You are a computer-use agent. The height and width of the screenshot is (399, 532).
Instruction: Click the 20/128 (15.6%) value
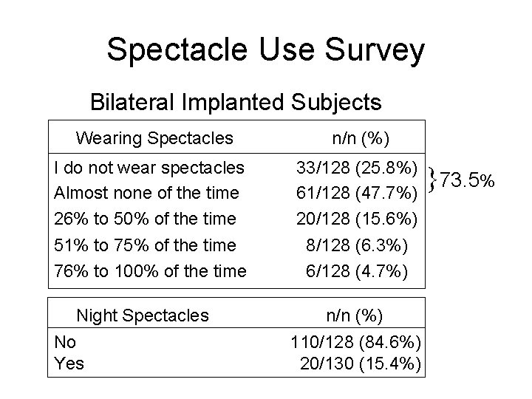[x=357, y=219]
